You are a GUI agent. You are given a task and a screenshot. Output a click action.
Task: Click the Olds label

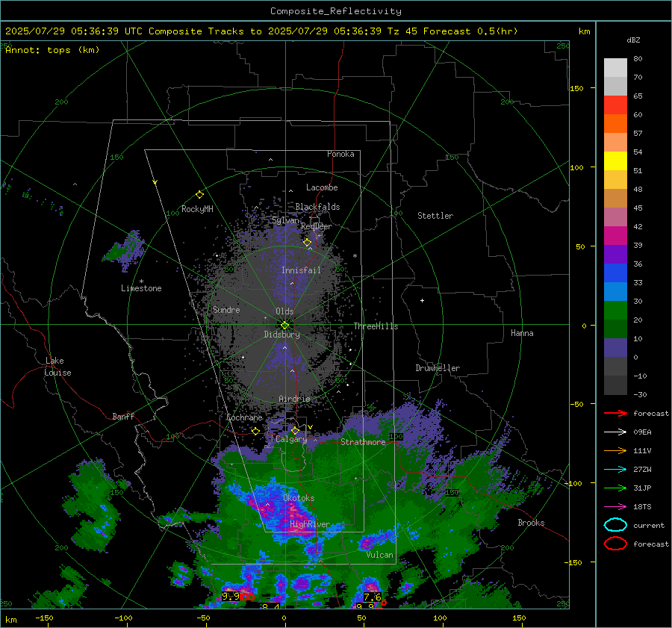[x=284, y=311]
